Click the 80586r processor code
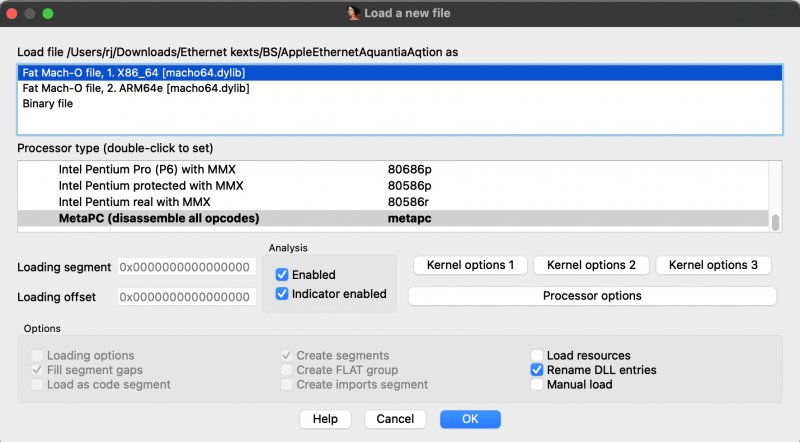 pos(408,202)
